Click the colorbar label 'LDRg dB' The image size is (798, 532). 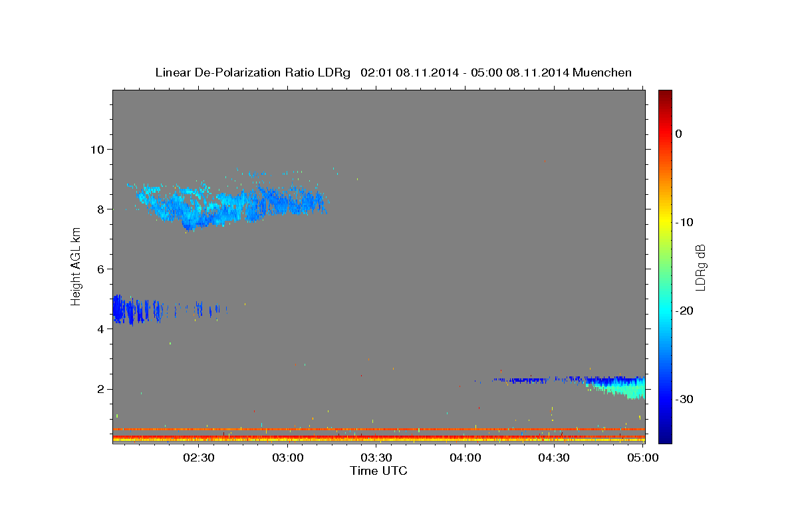[700, 267]
